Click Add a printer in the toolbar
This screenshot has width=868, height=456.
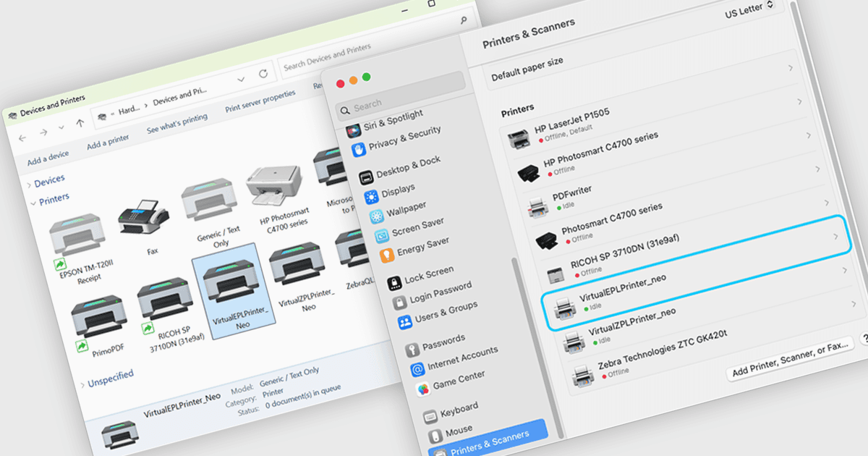pos(109,141)
